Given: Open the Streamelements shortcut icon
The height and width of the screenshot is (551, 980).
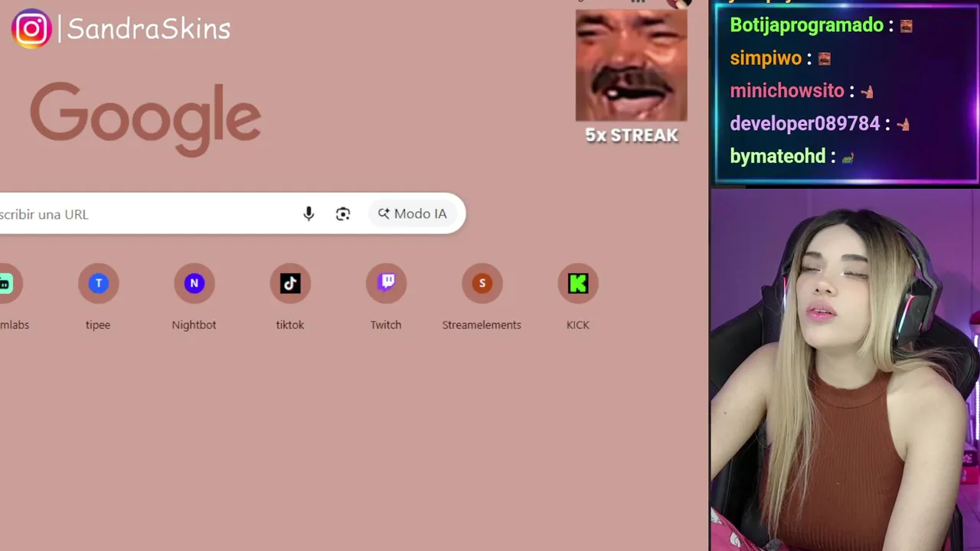Looking at the screenshot, I should pyautogui.click(x=482, y=283).
